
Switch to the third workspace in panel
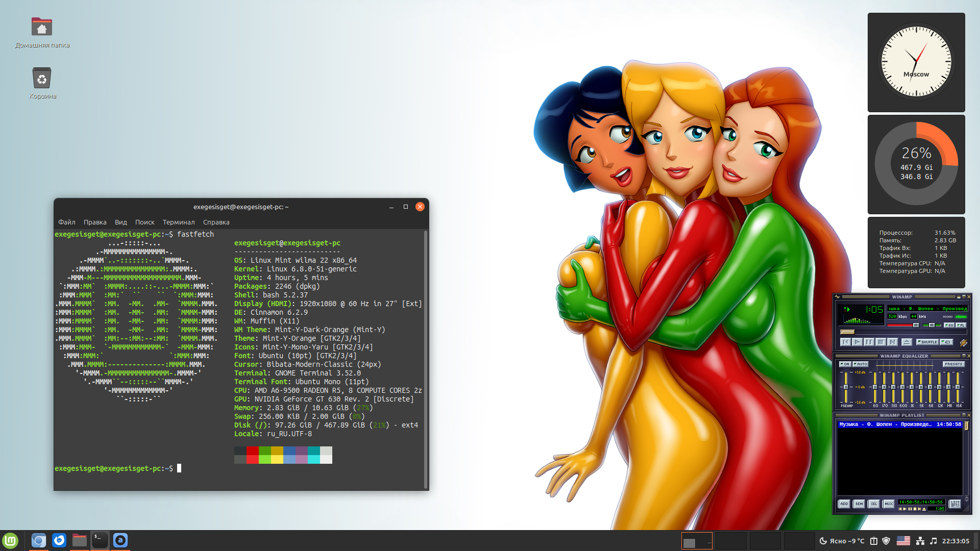765,540
